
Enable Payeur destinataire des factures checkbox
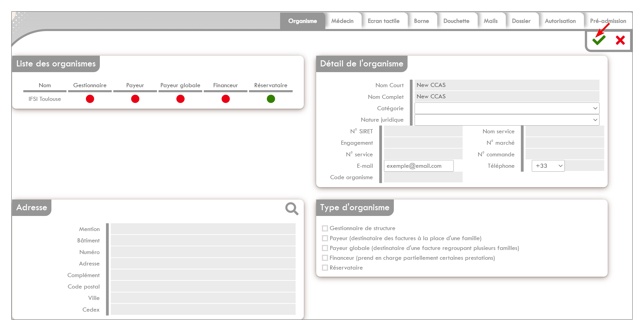click(x=325, y=238)
